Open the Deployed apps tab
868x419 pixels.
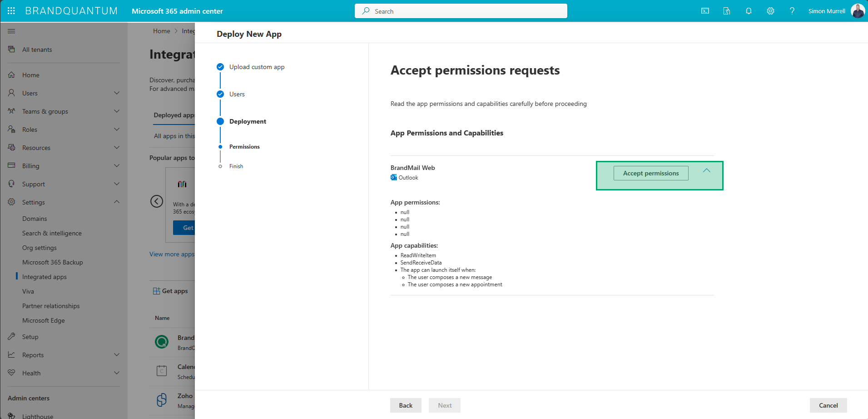point(174,115)
